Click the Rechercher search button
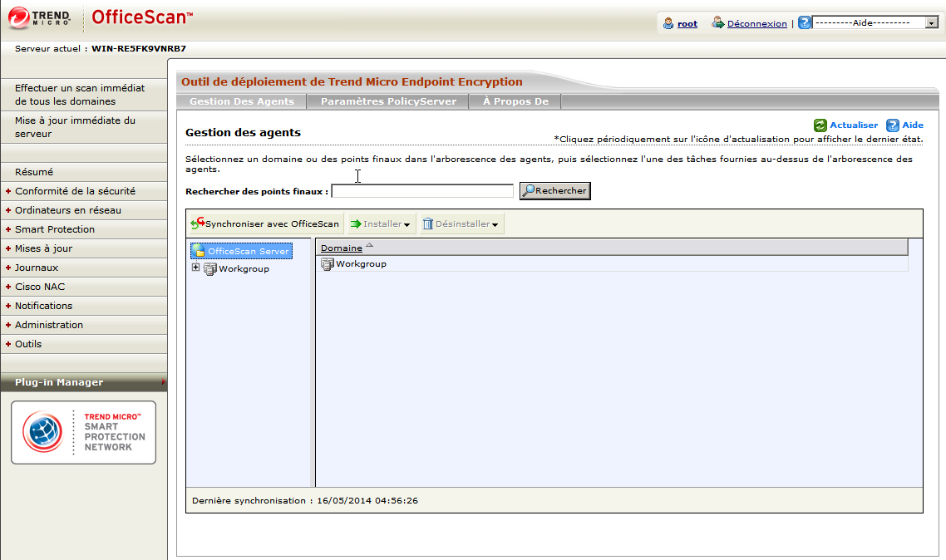Image resolution: width=946 pixels, height=560 pixels. click(x=554, y=191)
